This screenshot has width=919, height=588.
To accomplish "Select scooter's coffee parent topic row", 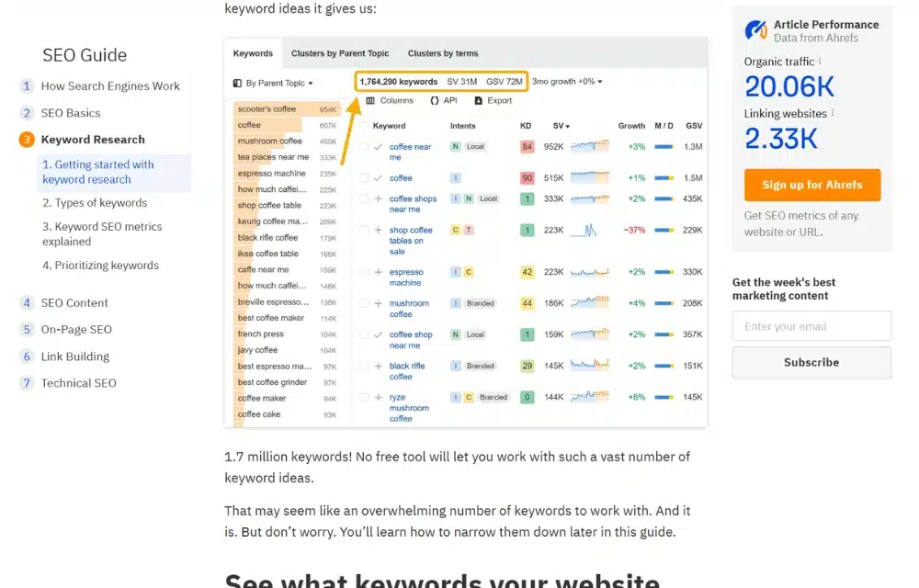I will coord(287,109).
